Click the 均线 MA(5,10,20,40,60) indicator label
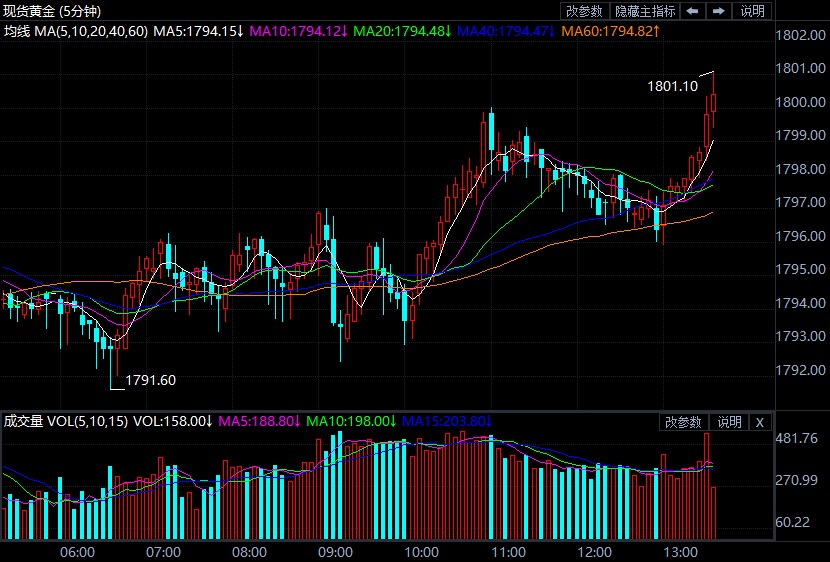Viewport: 830px width, 562px height. tap(76, 31)
